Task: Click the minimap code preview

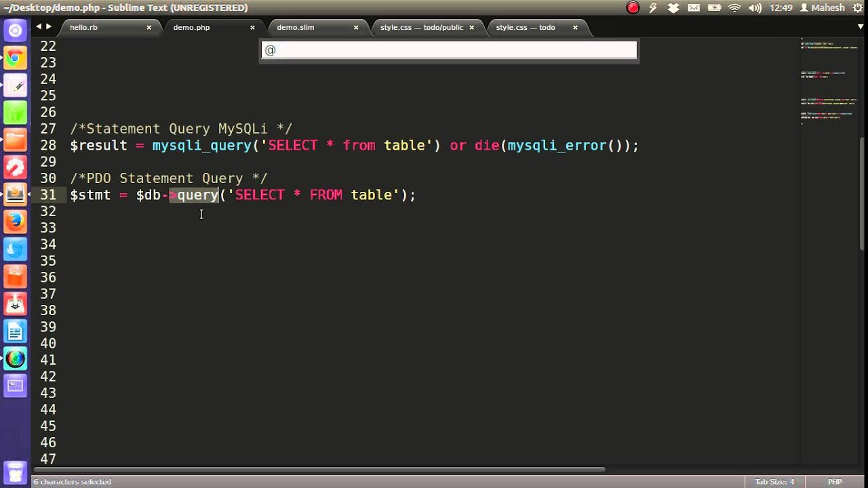Action: pos(829,81)
